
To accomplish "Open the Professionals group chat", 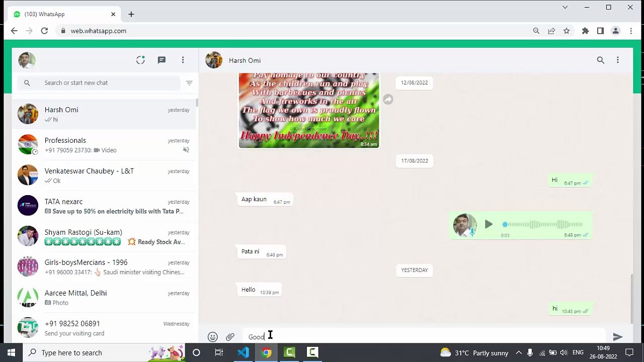I will 104,145.
